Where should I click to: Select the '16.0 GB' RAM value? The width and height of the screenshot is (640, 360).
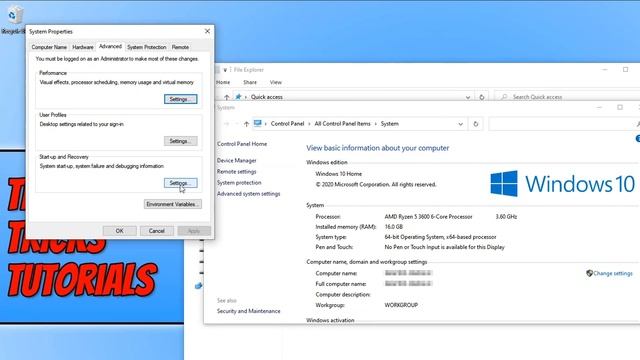coord(393,227)
